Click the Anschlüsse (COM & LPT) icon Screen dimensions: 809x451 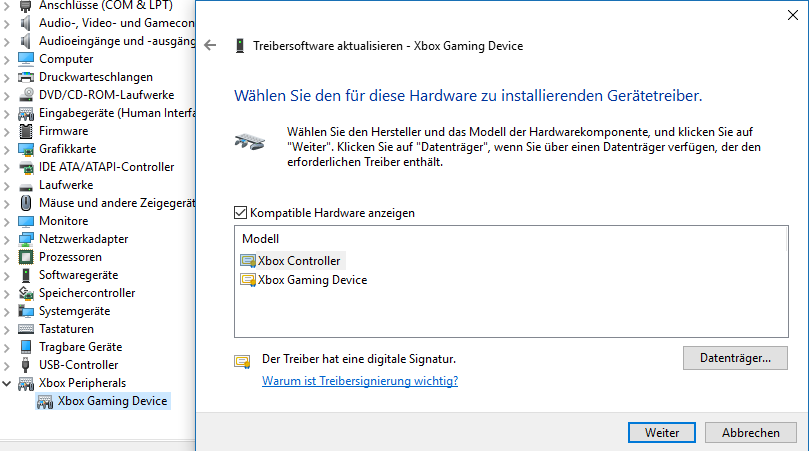coord(25,6)
